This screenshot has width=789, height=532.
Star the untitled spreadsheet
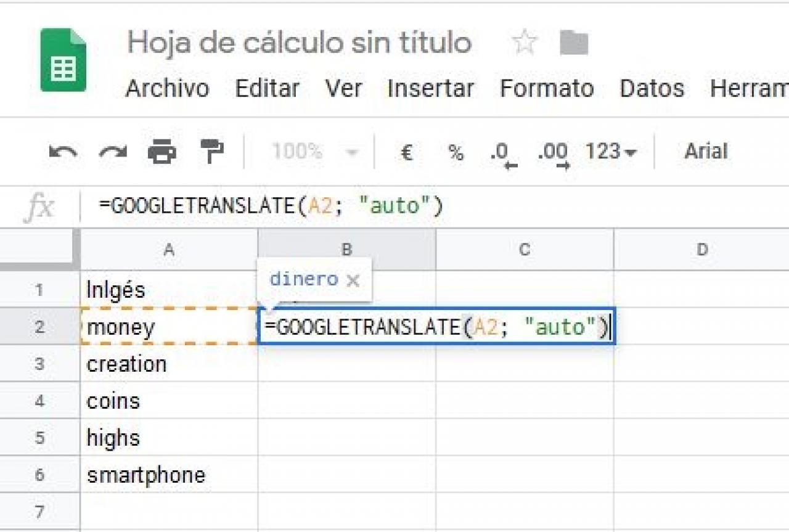525,43
